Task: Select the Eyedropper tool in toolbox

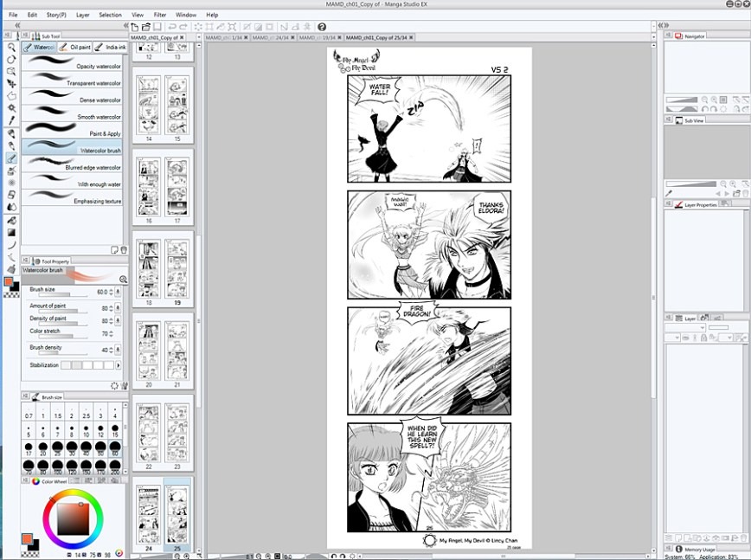Action: point(11,120)
